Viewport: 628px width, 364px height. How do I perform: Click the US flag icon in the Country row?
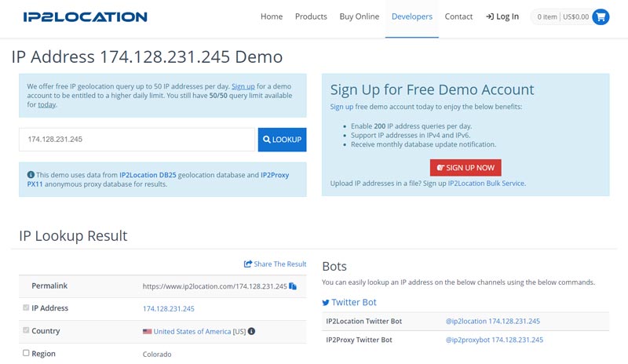coord(147,331)
